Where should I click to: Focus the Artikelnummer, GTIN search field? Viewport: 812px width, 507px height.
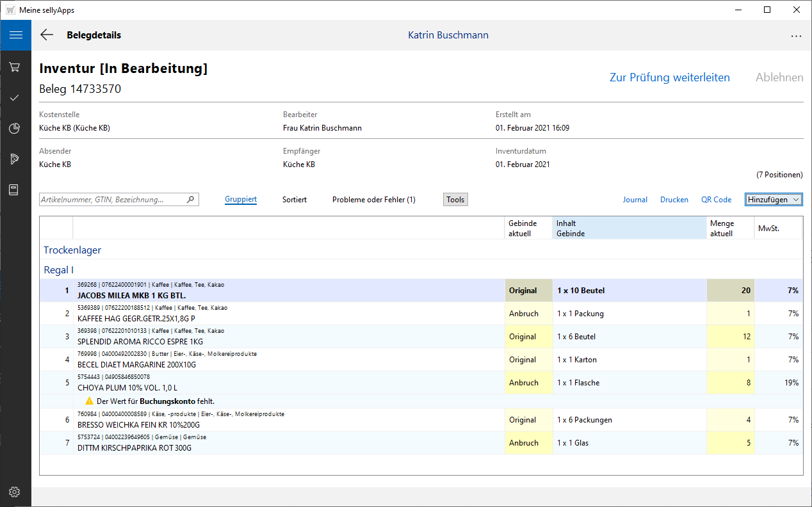point(112,200)
